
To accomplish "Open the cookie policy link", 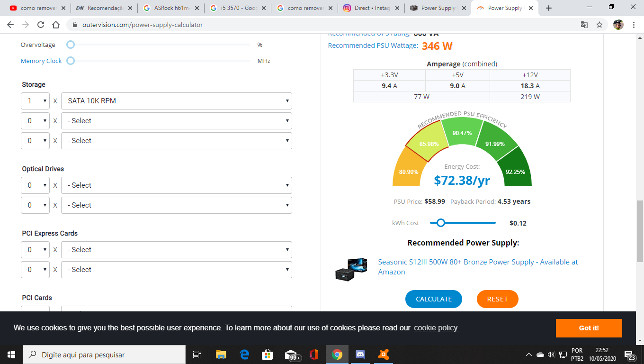I will 437,328.
